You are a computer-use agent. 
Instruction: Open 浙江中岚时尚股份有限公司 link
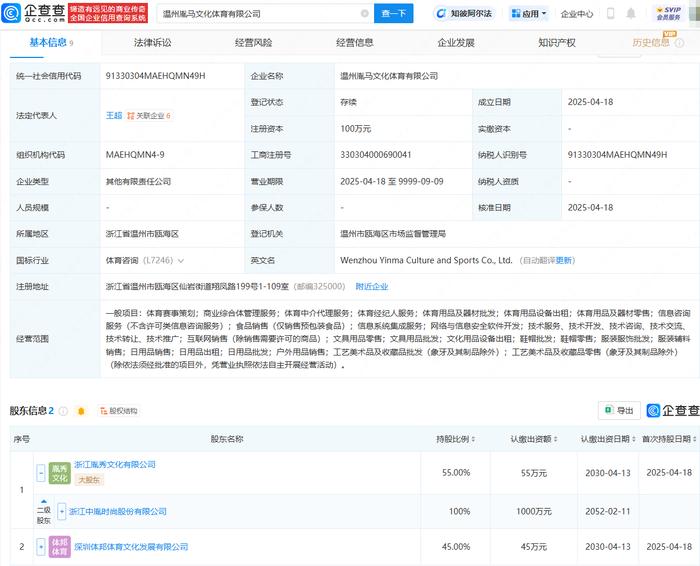click(x=118, y=512)
